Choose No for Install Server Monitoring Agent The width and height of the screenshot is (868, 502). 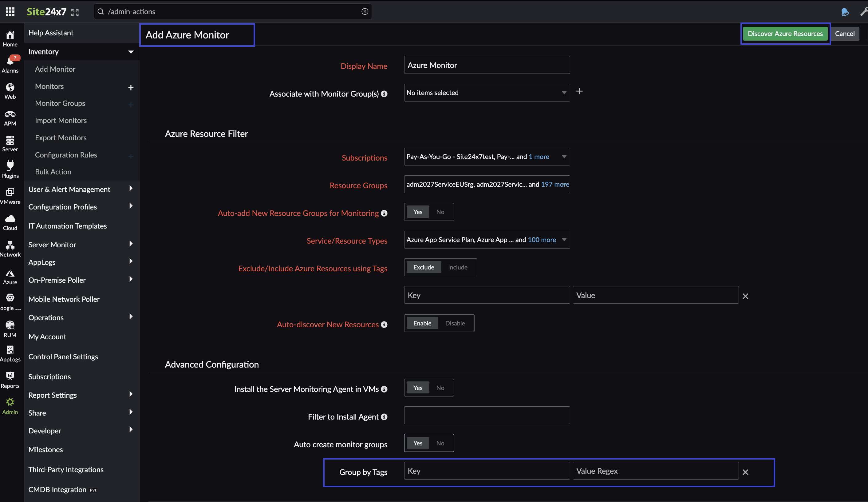(440, 388)
